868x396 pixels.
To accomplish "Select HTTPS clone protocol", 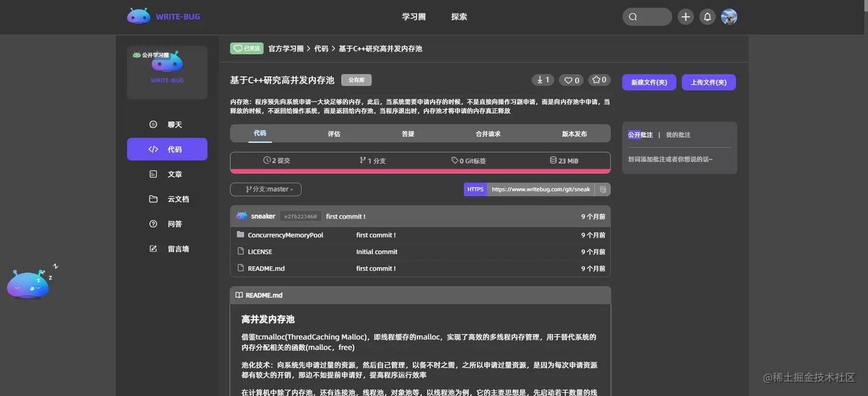I will point(475,189).
